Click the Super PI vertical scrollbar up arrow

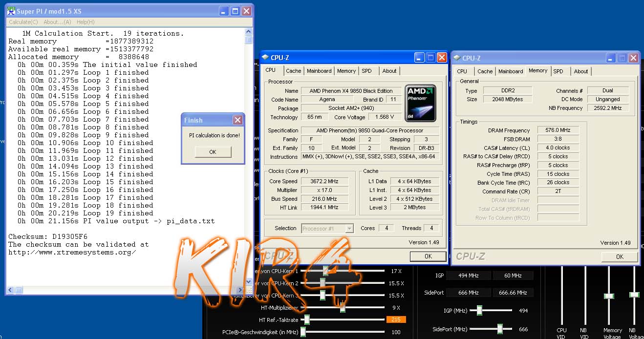coord(249,31)
